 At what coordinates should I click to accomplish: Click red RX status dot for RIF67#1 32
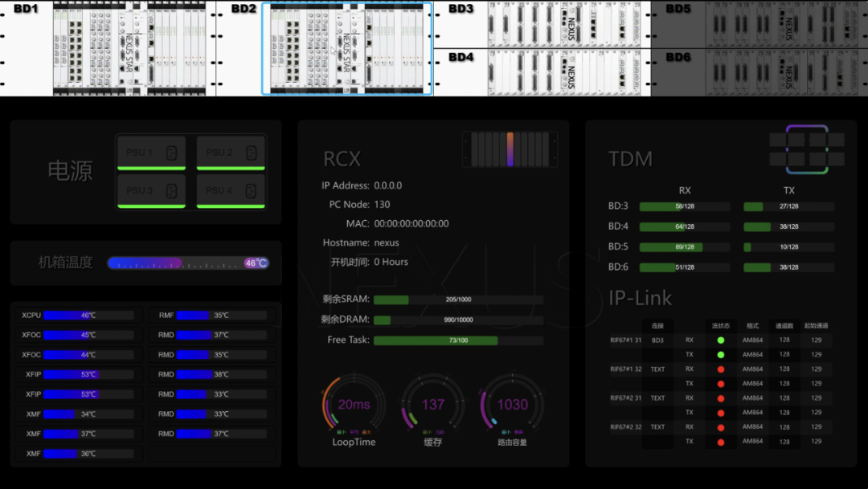[720, 369]
